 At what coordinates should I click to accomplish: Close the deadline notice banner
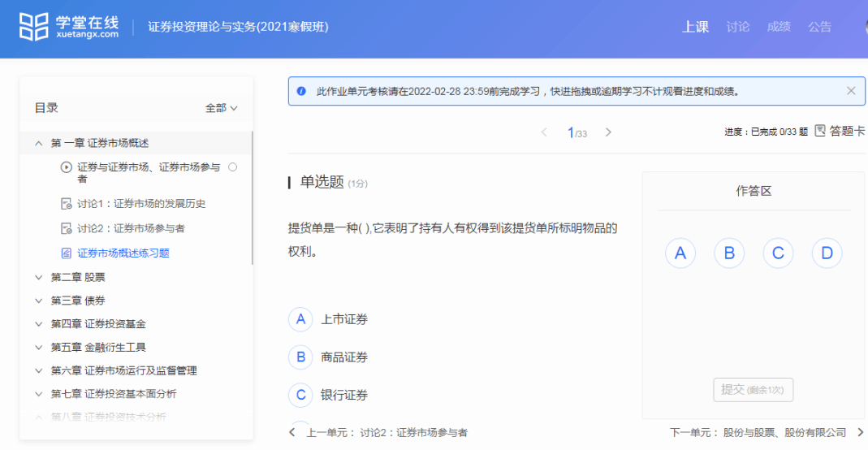[850, 91]
